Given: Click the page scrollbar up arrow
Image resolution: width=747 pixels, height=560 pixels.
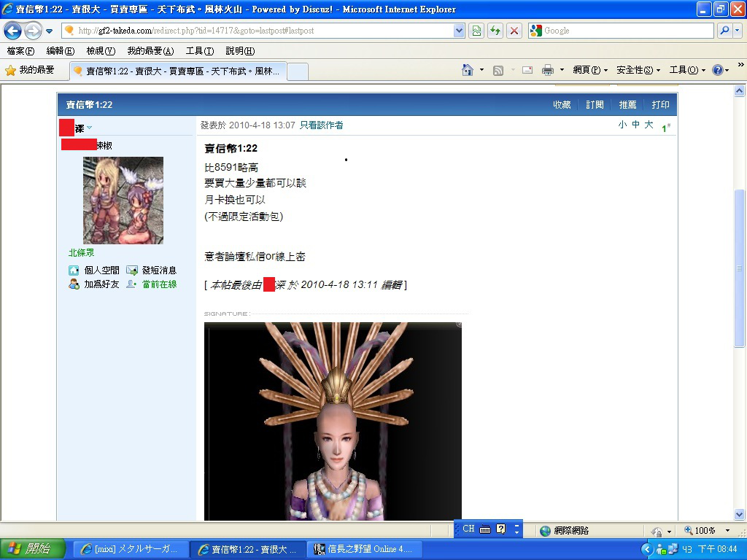Looking at the screenshot, I should pos(740,91).
